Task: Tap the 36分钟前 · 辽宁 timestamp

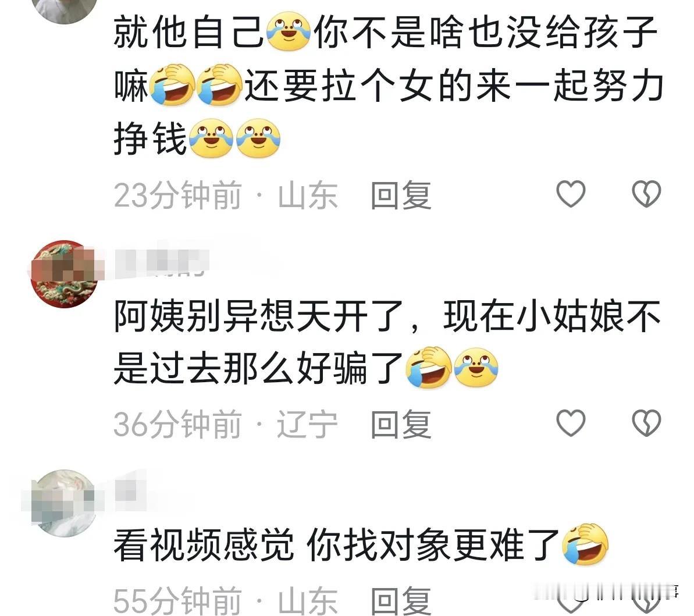Action: (x=225, y=424)
